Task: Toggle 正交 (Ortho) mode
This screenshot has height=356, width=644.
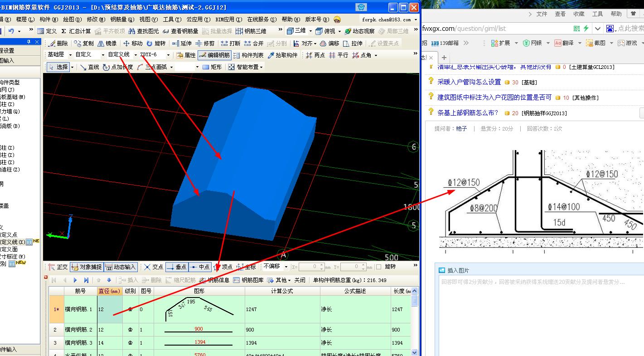Action: tap(58, 267)
